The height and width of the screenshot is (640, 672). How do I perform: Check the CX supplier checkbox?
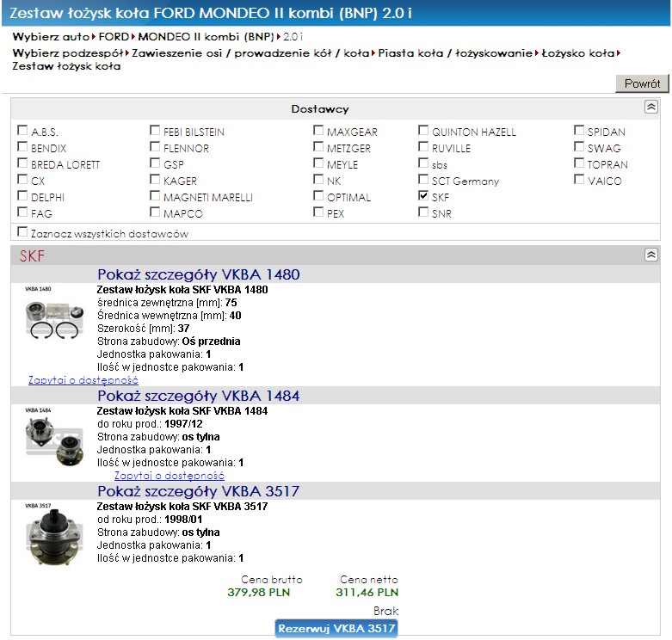[22, 179]
